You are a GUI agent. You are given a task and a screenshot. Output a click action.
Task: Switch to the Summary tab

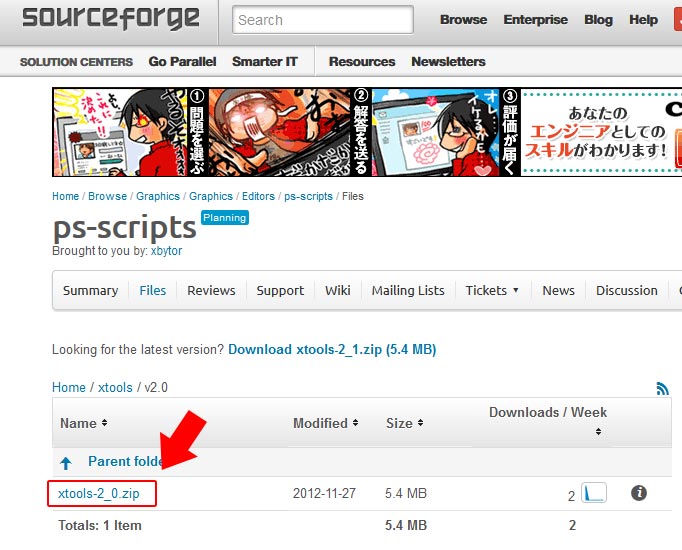point(90,290)
